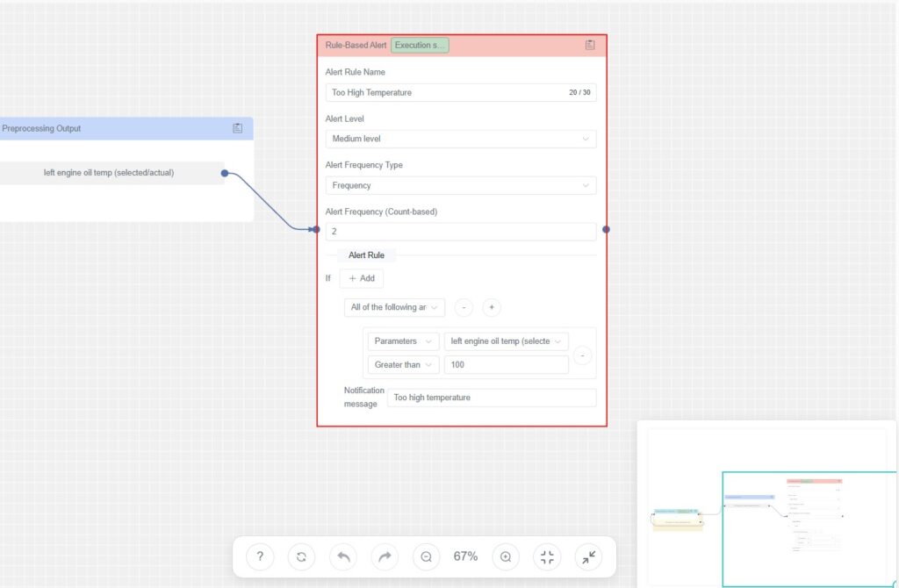Click the threshold value field containing 100
The image size is (899, 588).
507,364
